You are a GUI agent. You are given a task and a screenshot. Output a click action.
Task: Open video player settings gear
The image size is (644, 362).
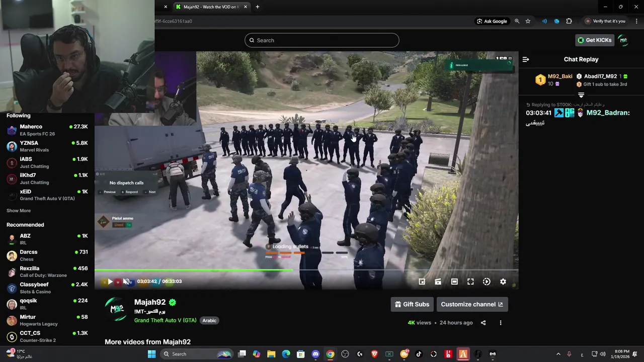tap(503, 282)
